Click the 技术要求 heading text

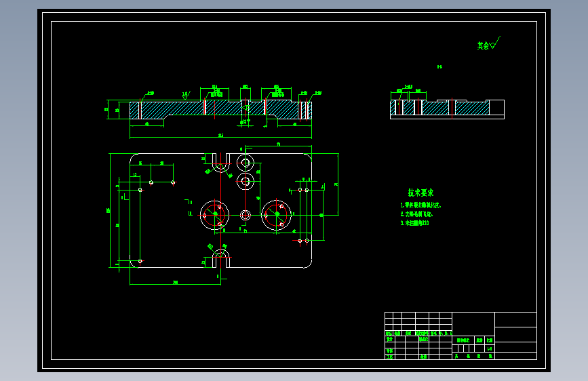(420, 193)
